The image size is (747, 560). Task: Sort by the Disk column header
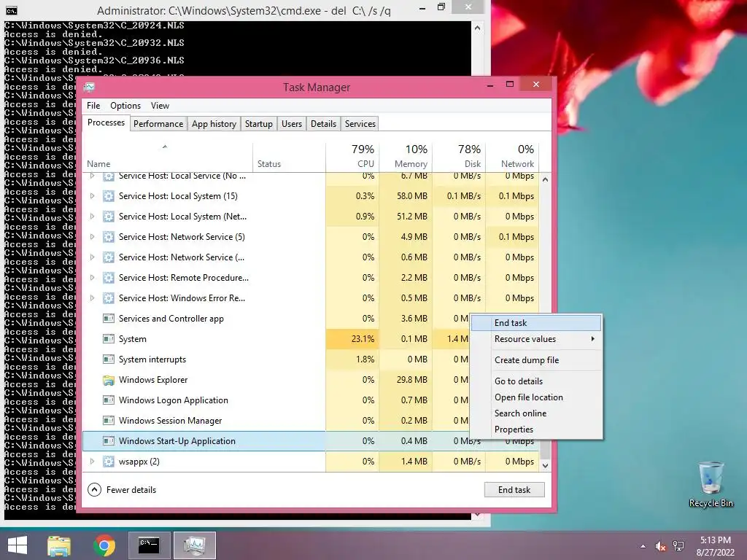(x=460, y=157)
